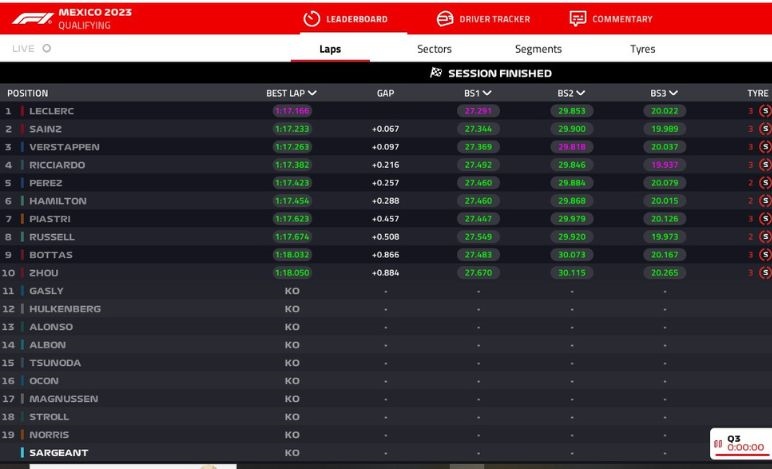Expand the BS2 column dropdown

[580, 93]
